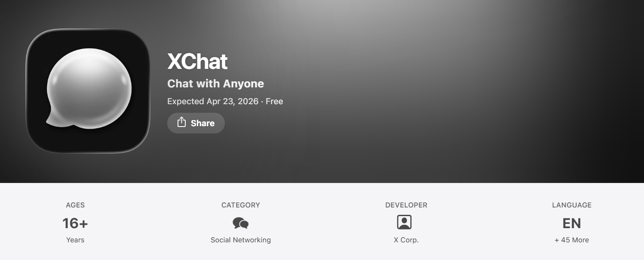Click the EN language indicator

(572, 223)
